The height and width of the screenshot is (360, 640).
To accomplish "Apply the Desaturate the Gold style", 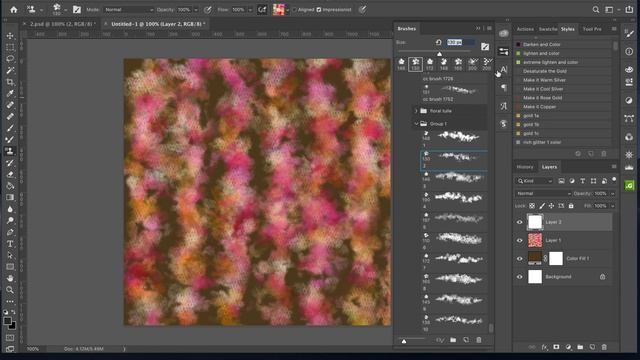I will (563, 71).
